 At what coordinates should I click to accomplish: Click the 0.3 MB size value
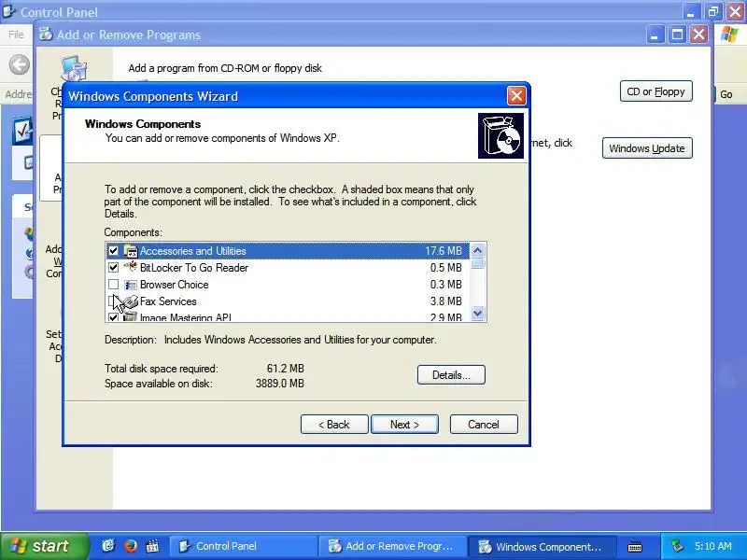coord(446,285)
